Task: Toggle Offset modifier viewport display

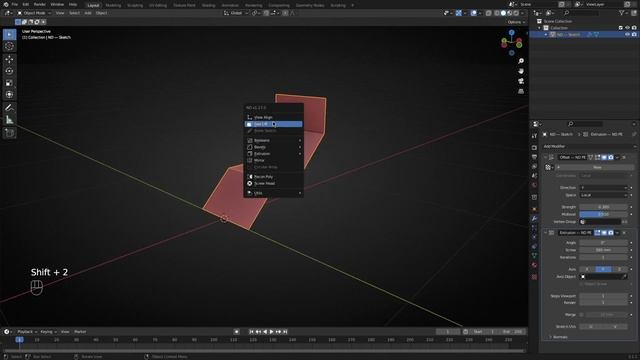Action: click(604, 157)
